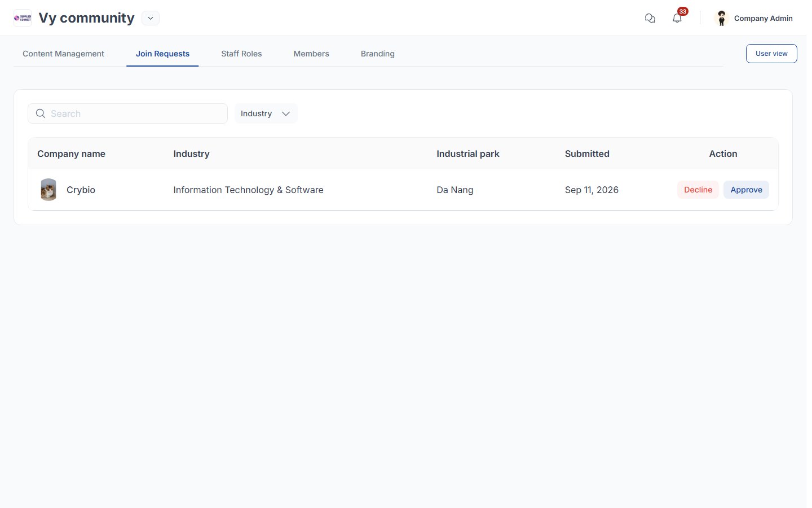The height and width of the screenshot is (508, 812).
Task: Open the Industry filter dropdown
Action: coord(266,113)
